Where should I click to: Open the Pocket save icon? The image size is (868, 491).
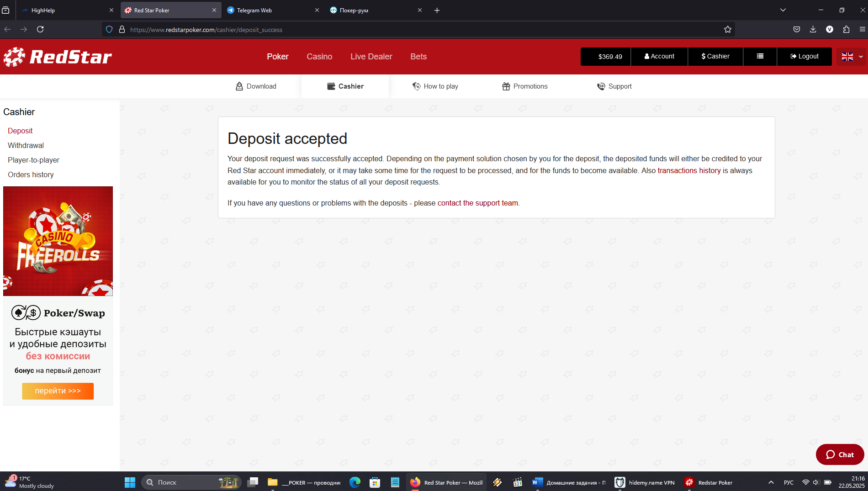(797, 29)
